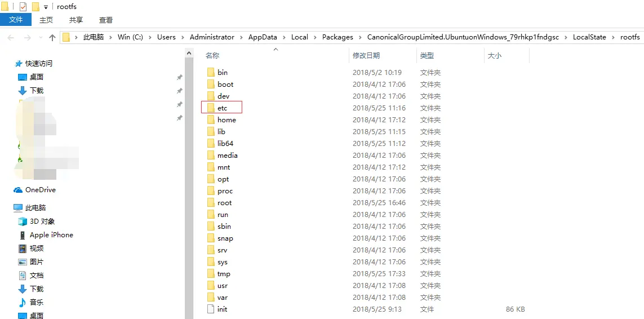Click the up-one-level arrow

click(x=52, y=37)
